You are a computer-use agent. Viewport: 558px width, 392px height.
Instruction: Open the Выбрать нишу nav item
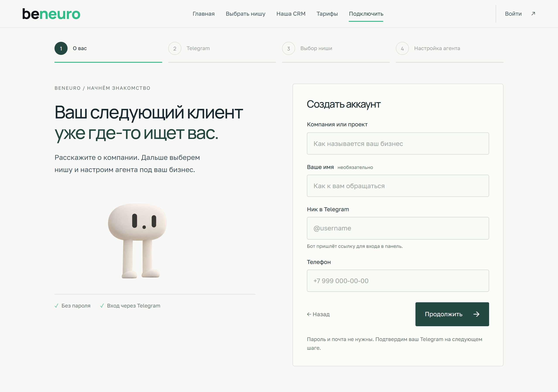point(245,14)
